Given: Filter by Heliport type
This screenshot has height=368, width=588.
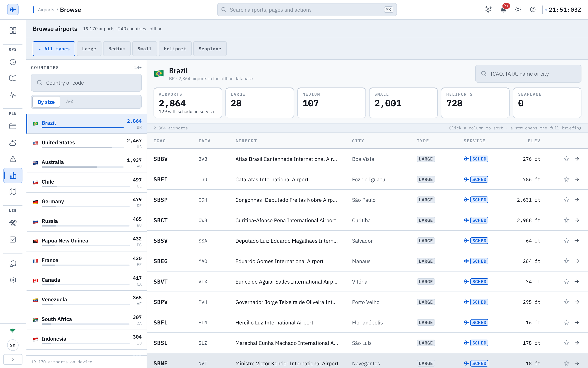Looking at the screenshot, I should point(175,49).
